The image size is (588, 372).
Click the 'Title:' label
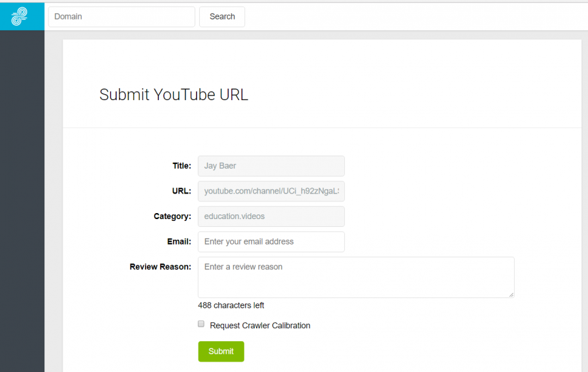click(x=182, y=166)
